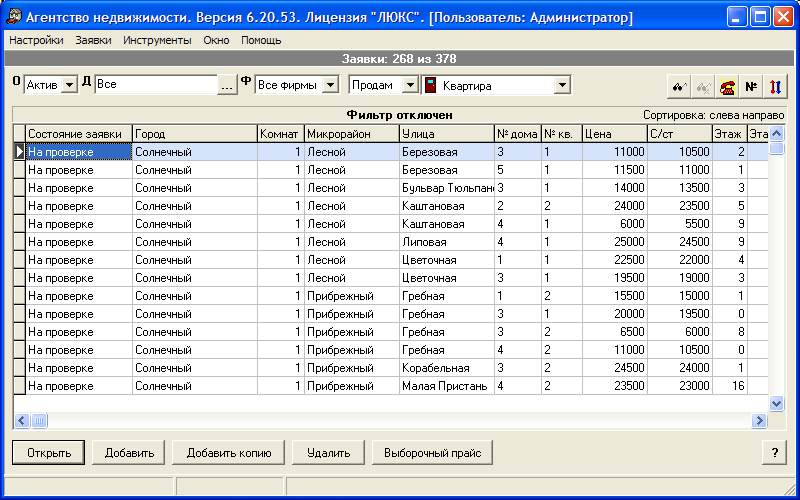This screenshot has width=800, height=500.
Task: Open the Окно menu
Action: click(x=216, y=40)
